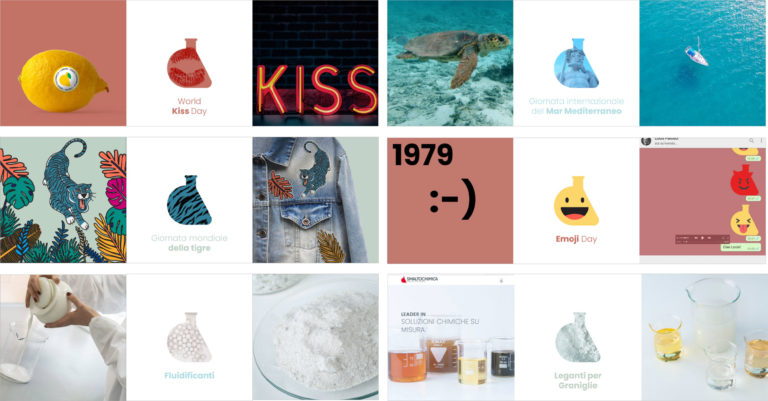The height and width of the screenshot is (401, 768).
Task: Click the lemon sticker logo
Action: coord(66,77)
